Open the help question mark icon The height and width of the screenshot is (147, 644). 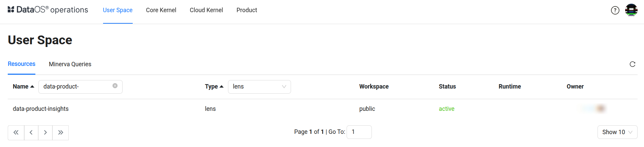tap(615, 10)
